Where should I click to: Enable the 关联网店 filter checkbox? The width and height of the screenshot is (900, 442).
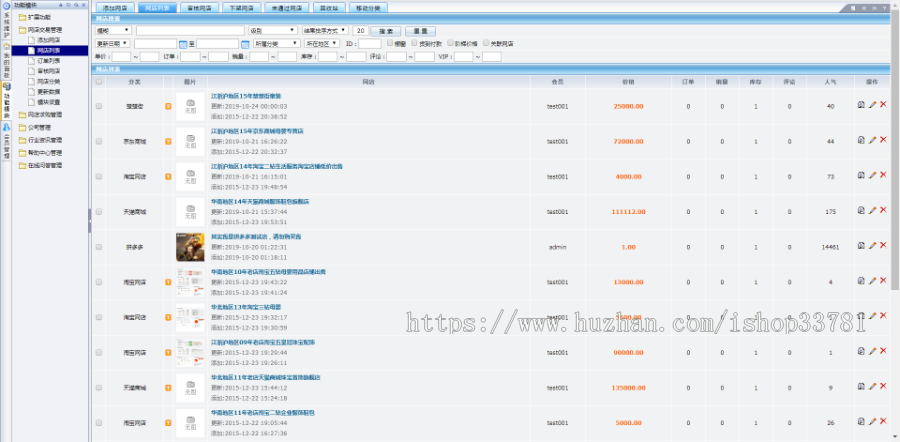[x=486, y=44]
